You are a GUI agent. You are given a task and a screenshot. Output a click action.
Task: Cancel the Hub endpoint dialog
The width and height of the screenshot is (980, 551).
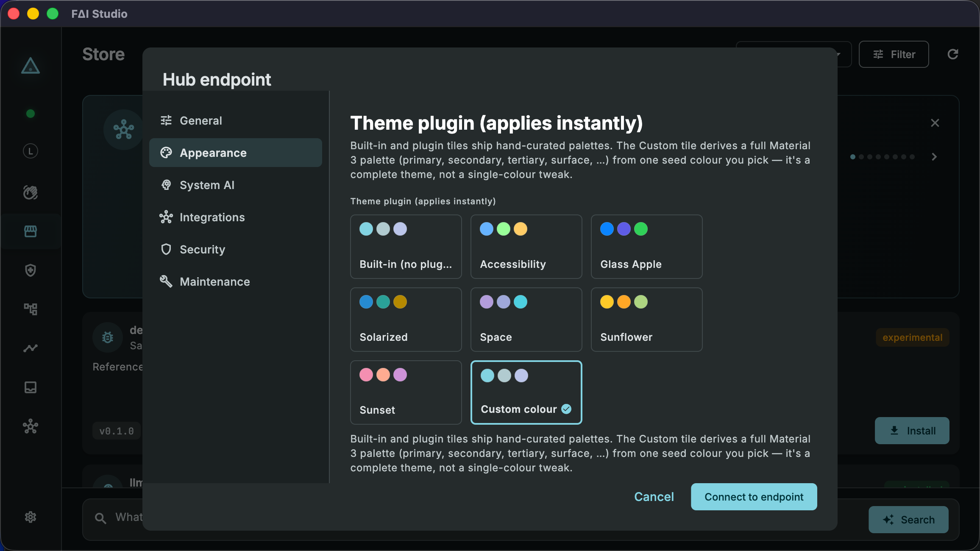654,497
